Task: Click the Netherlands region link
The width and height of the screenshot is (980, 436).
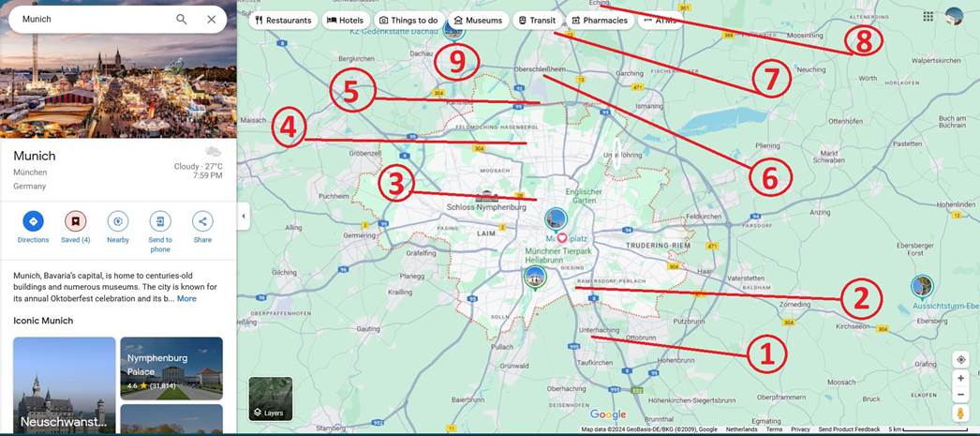Action: [x=741, y=429]
